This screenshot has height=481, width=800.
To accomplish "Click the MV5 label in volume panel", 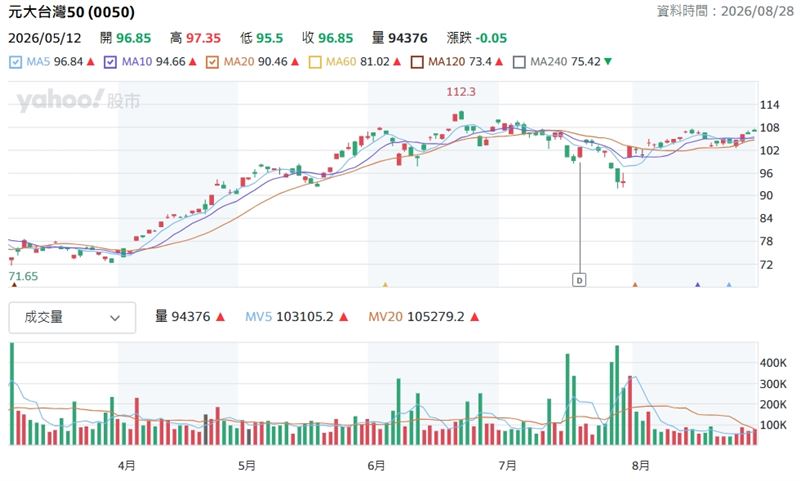I will [x=259, y=317].
